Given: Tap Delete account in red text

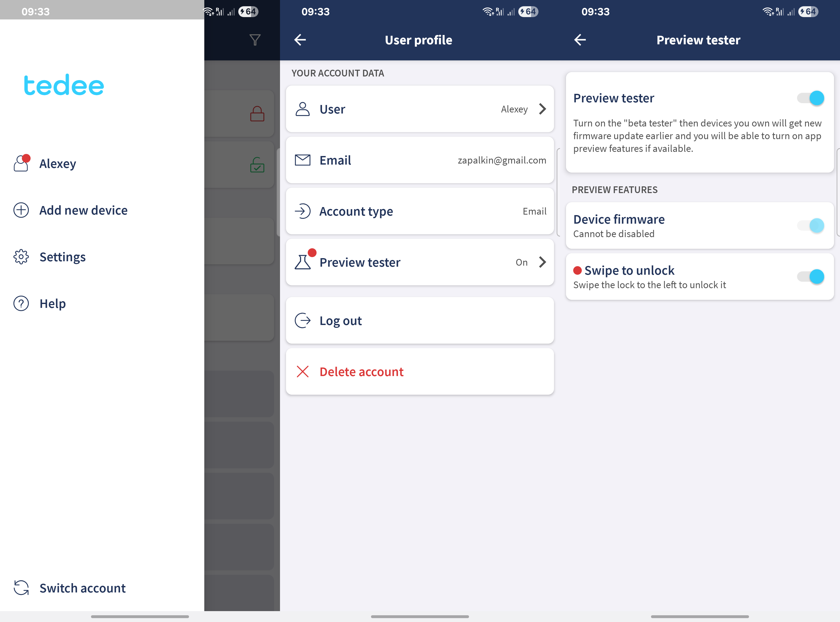Looking at the screenshot, I should pos(361,372).
